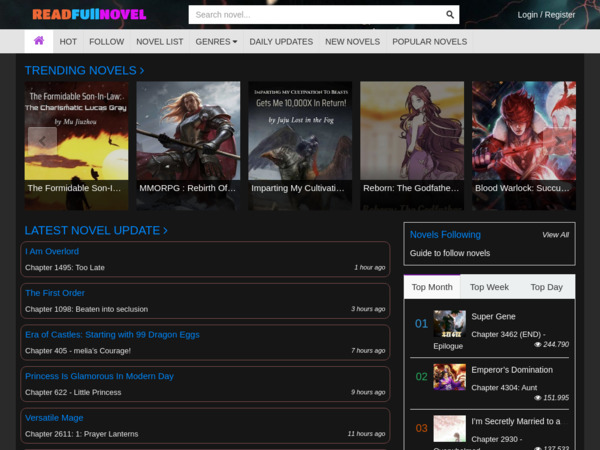Click Emperor's Domination cover thumbnail
Image resolution: width=600 pixels, height=450 pixels.
click(x=450, y=377)
